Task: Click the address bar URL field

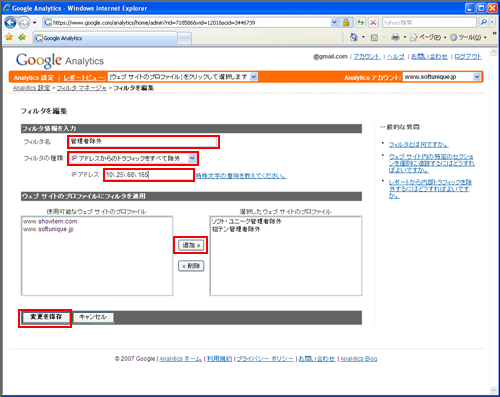Action: [x=188, y=23]
